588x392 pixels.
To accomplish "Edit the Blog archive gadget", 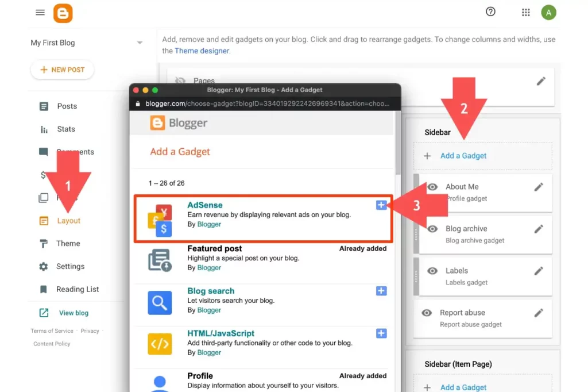I will pyautogui.click(x=539, y=229).
